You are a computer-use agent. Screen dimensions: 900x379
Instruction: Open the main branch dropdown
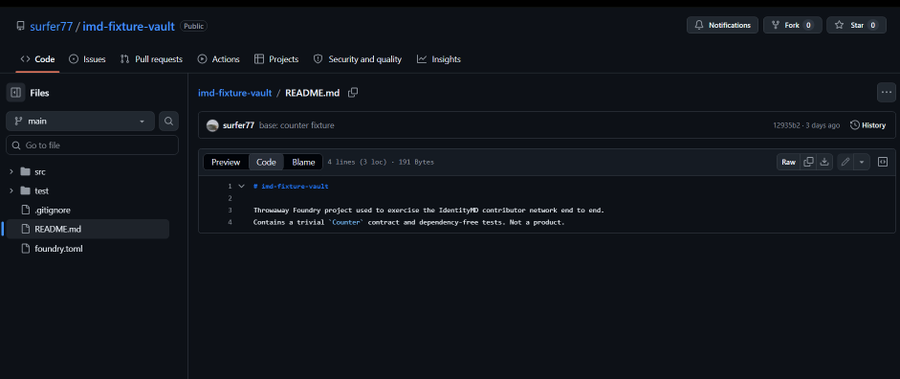[80, 121]
